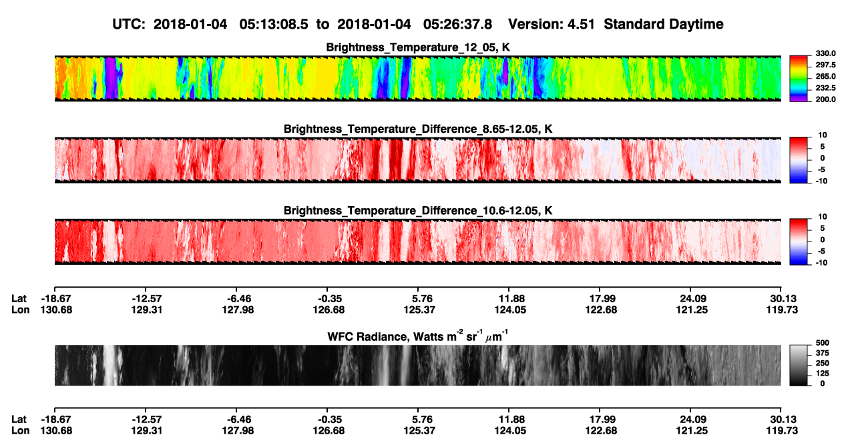Click the 10.6-12.05 temperature difference image strip
Viewport: 868px width, 445px height.
417,242
